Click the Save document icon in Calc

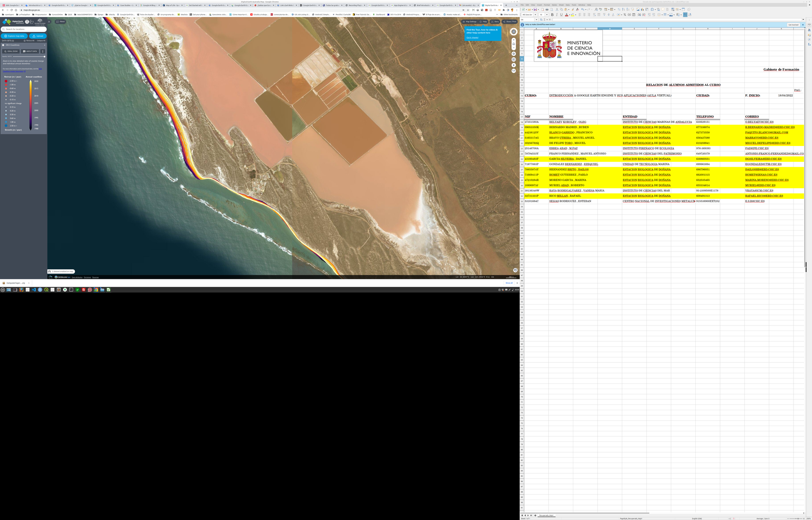(x=535, y=9)
